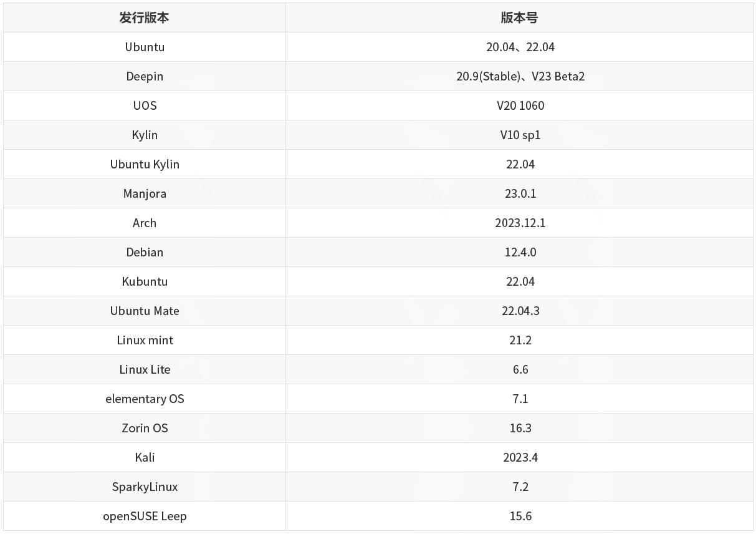The width and height of the screenshot is (756, 534).
Task: Click the 版本号 column header
Action: [520, 17]
